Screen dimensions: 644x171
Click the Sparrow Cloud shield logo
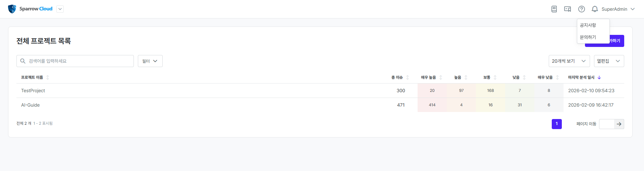[x=12, y=9]
